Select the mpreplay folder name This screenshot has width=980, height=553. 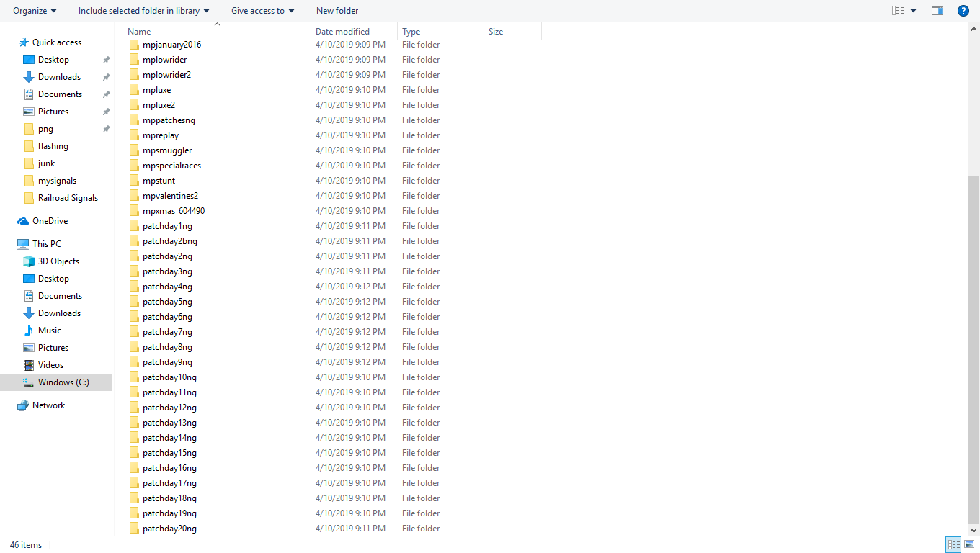161,135
